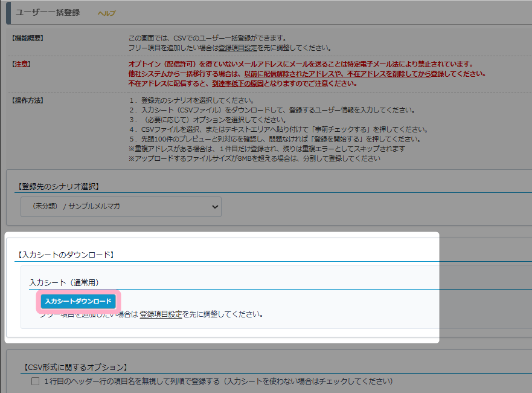Click the 【機能概要】 row label
The image size is (532, 393).
coord(28,38)
